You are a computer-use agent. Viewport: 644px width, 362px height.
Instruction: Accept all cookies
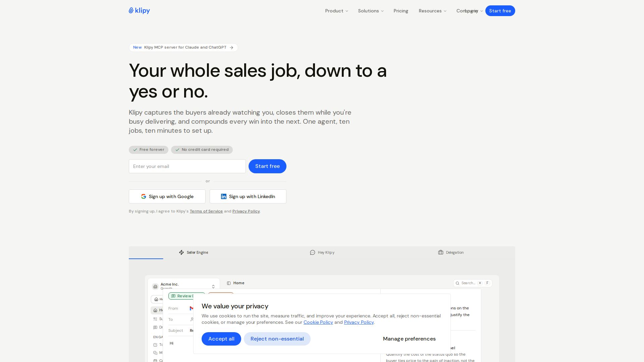tap(221, 339)
